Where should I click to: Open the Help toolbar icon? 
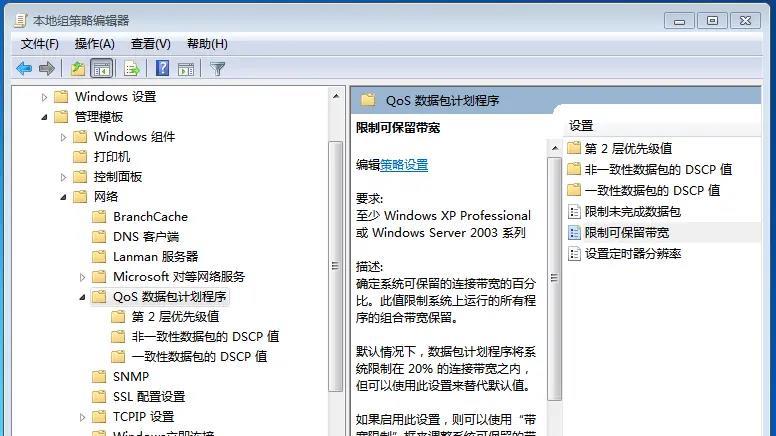click(x=162, y=68)
